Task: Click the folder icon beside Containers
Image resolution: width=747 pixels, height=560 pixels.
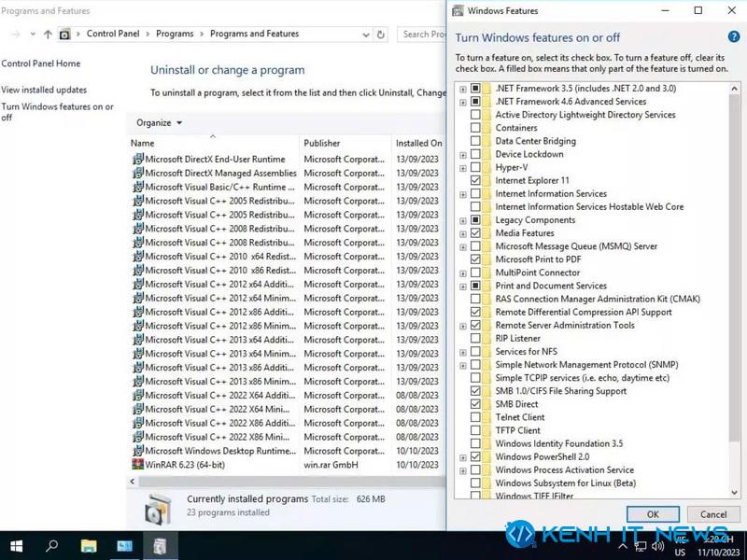Action: [486, 128]
